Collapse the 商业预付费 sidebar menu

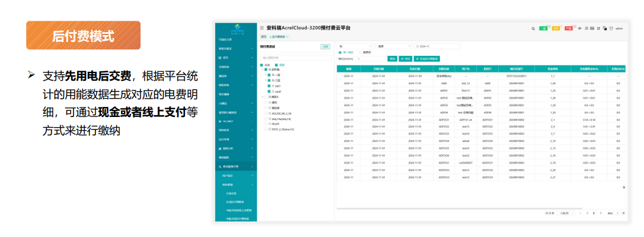point(236,166)
